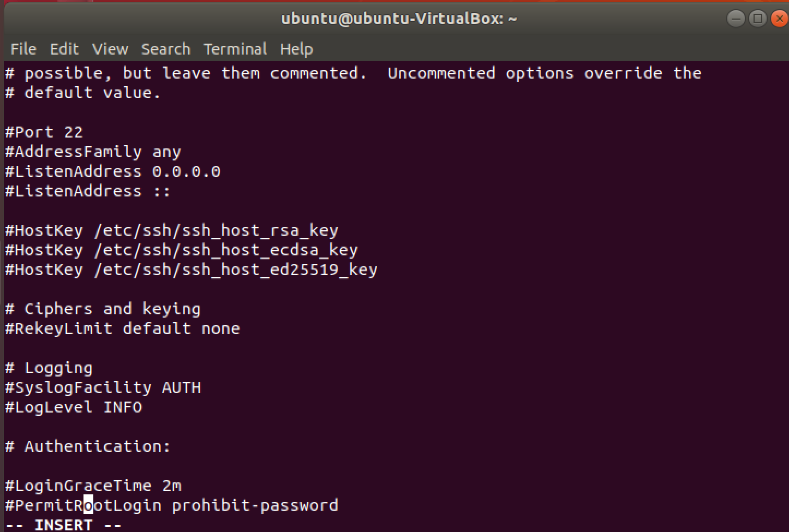Close the terminal window
This screenshot has width=789, height=532.
[x=780, y=19]
